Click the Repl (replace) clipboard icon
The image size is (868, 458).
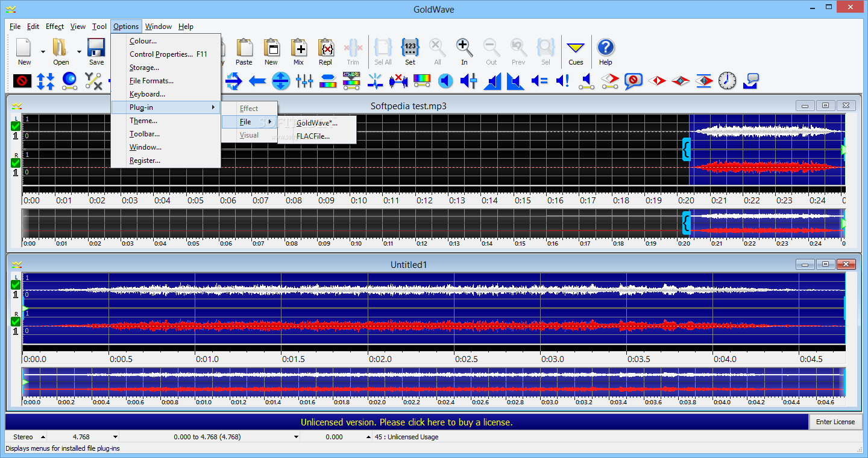pos(325,47)
